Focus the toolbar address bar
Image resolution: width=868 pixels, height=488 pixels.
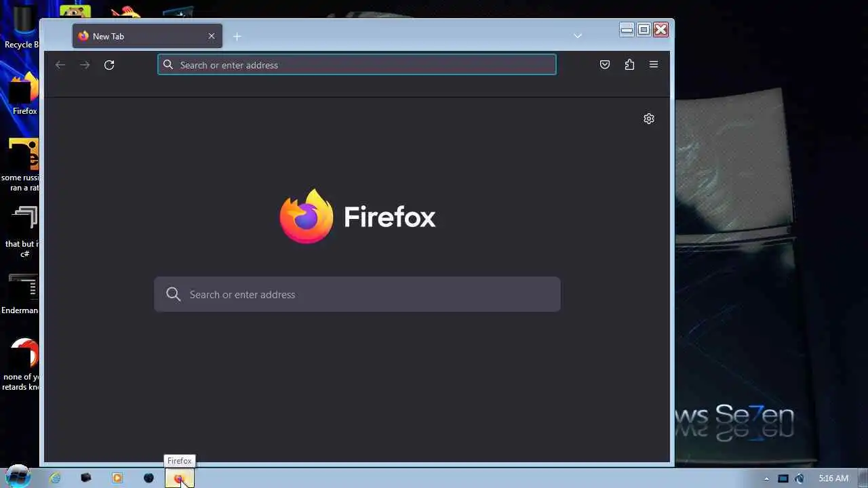pos(357,65)
